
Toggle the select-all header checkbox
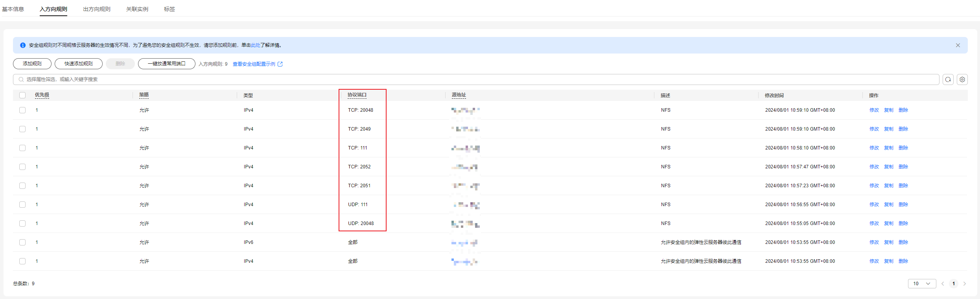[x=22, y=95]
